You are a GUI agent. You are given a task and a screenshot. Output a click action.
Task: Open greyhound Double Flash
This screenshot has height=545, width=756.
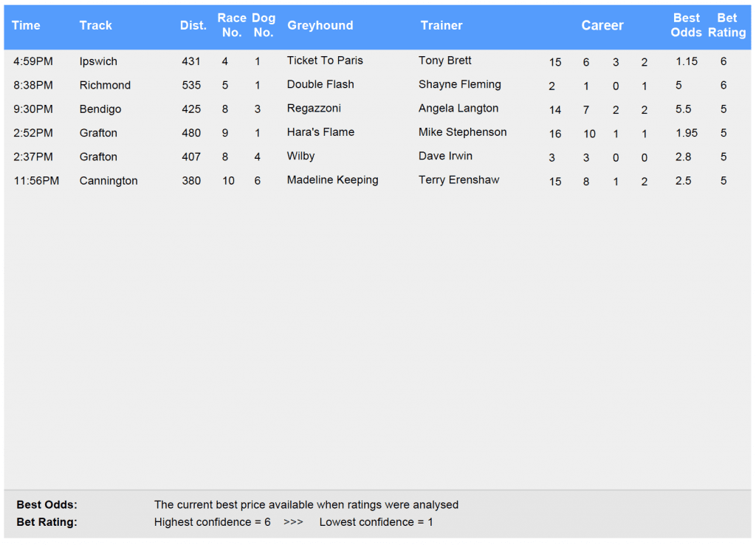coord(320,84)
